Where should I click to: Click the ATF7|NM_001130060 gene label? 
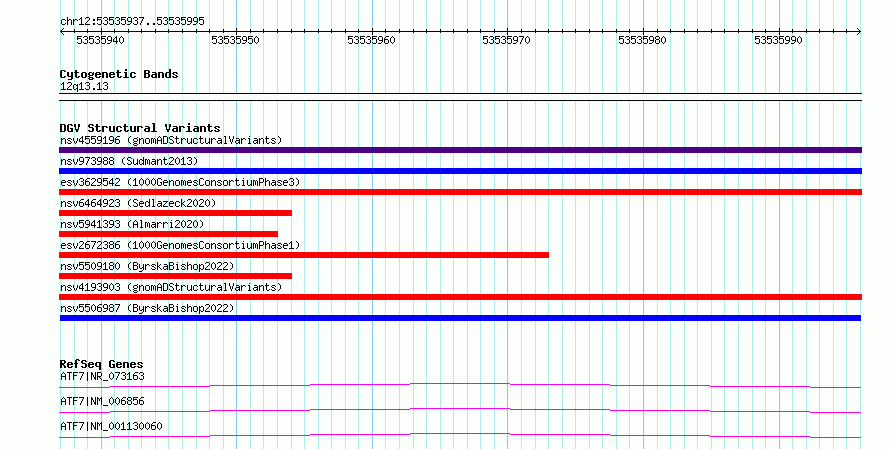[111, 426]
